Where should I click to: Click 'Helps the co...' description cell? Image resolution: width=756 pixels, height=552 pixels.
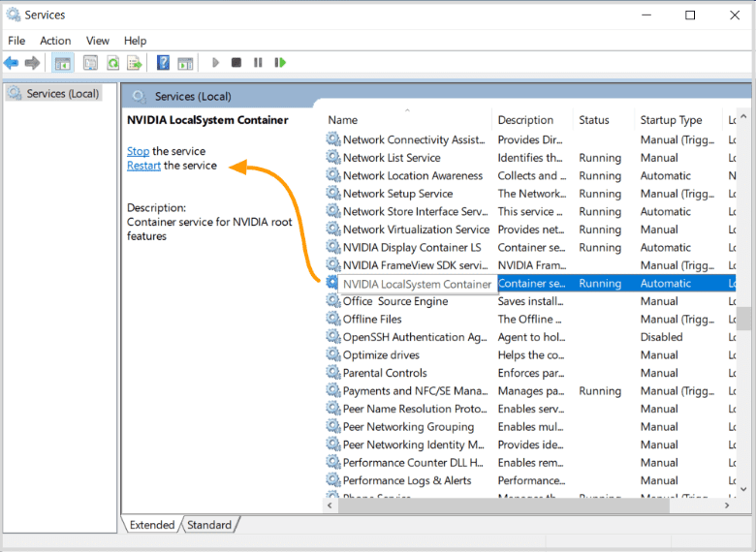click(531, 355)
